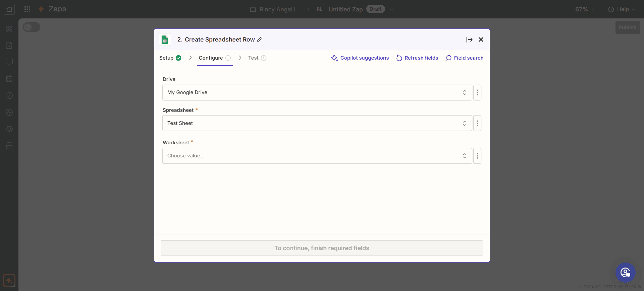Open the chat support bubble icon
The width and height of the screenshot is (644, 291).
[x=625, y=273]
